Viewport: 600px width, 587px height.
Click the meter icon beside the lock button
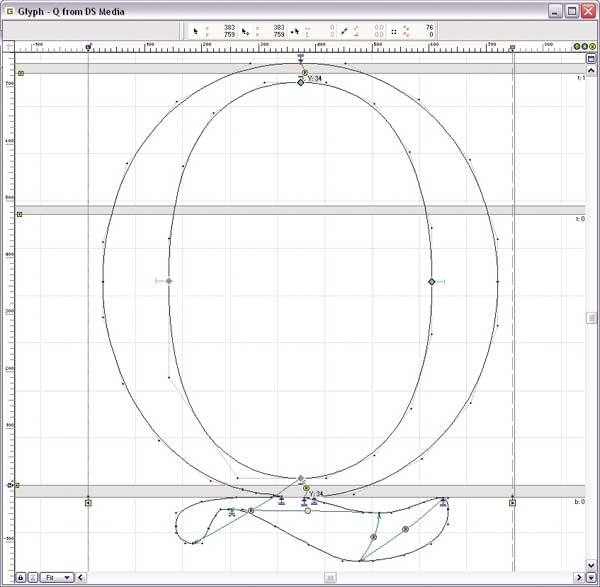33,577
